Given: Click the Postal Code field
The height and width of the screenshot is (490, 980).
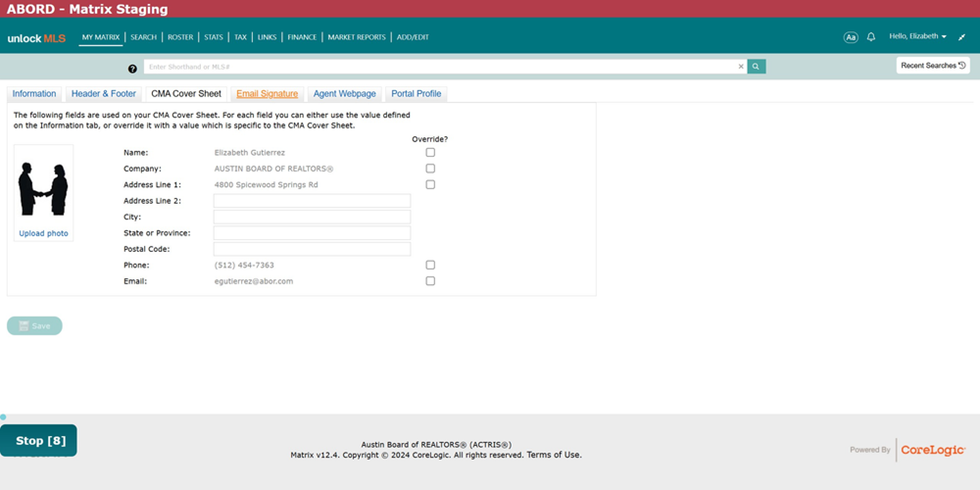Looking at the screenshot, I should [312, 249].
